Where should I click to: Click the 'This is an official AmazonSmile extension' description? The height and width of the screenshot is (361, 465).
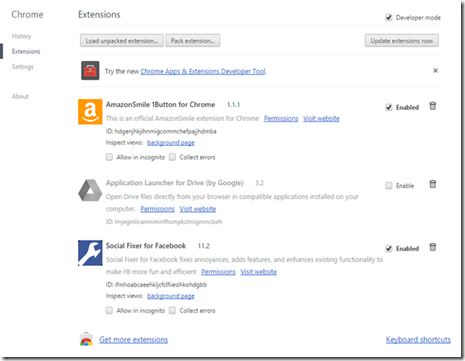182,118
